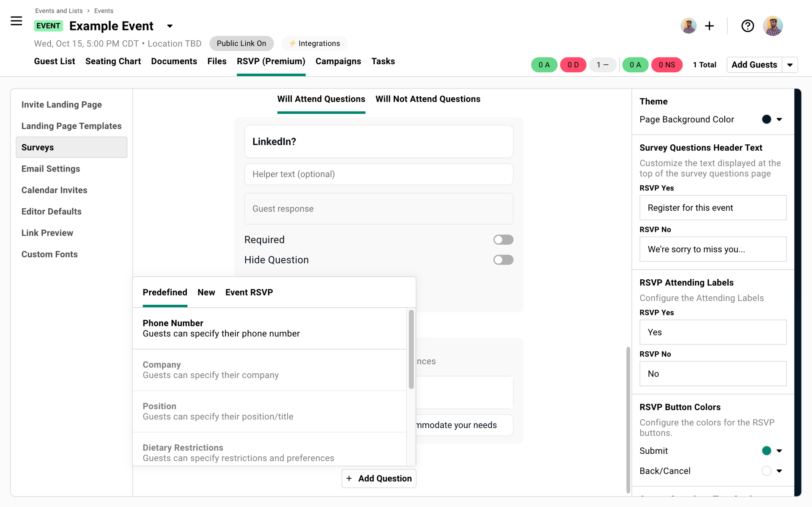Enable the Hide Question toggle
812x507 pixels.
[x=503, y=260]
